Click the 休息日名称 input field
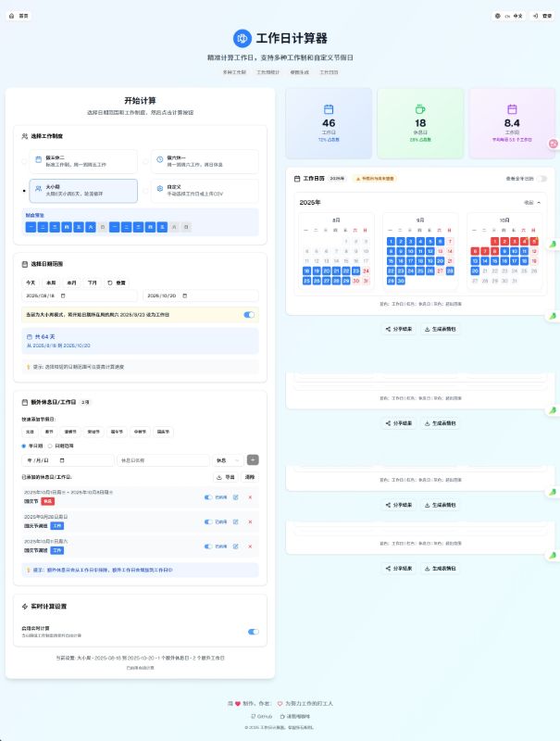 (x=163, y=459)
